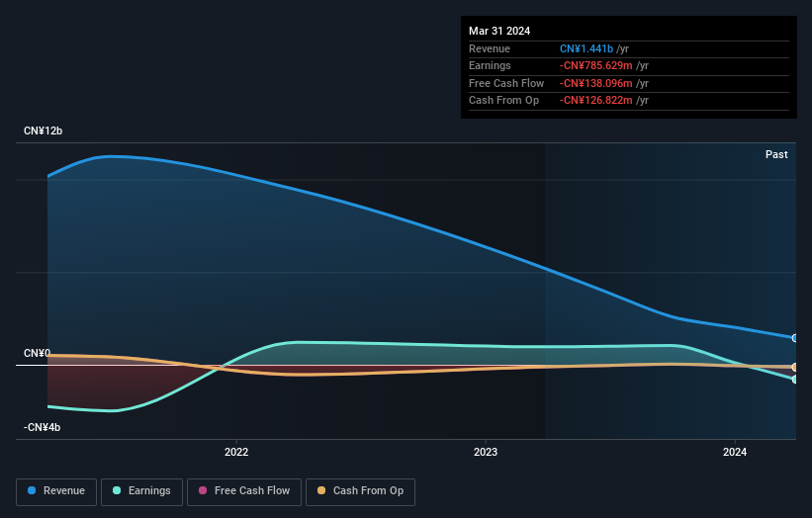Click the -CN¥126.822m cash from op value
Viewport: 812px width, 518px height.
pyautogui.click(x=595, y=101)
